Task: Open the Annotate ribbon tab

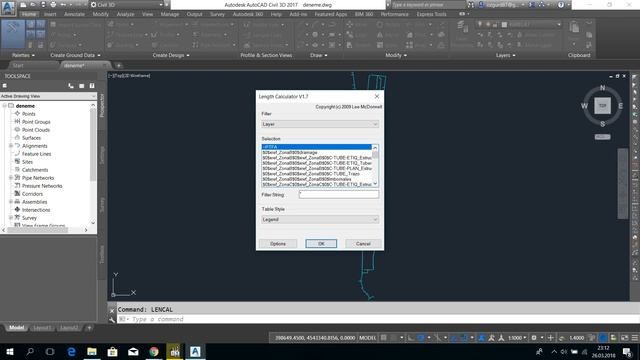Action: pyautogui.click(x=74, y=14)
